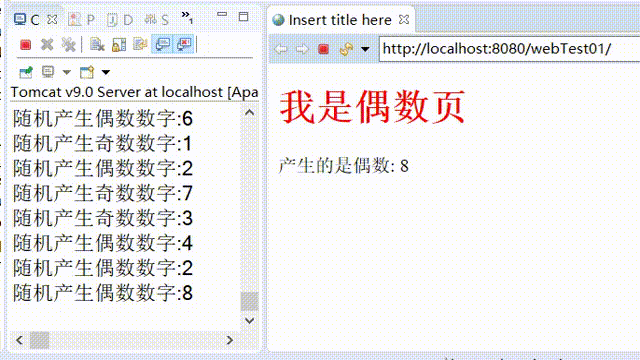Switch to the D view tab
Image resolution: width=640 pixels, height=360 pixels.
[120, 20]
